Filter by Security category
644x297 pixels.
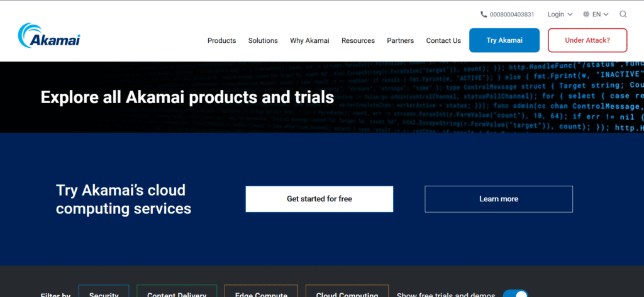click(x=104, y=291)
